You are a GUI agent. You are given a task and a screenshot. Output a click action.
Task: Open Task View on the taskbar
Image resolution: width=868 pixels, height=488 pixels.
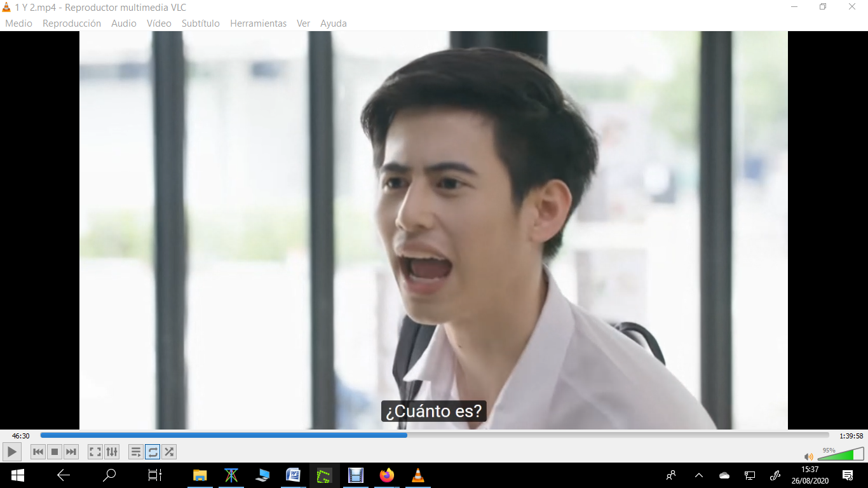tap(155, 475)
